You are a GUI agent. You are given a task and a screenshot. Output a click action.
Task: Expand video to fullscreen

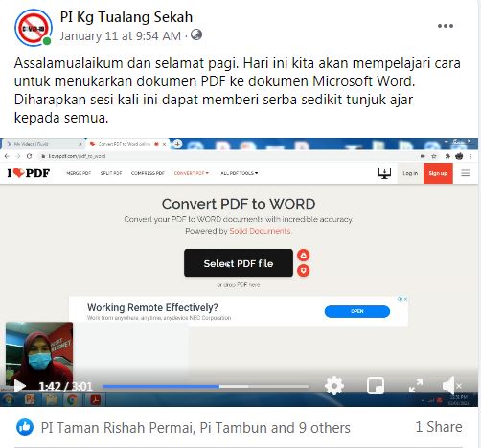416,386
